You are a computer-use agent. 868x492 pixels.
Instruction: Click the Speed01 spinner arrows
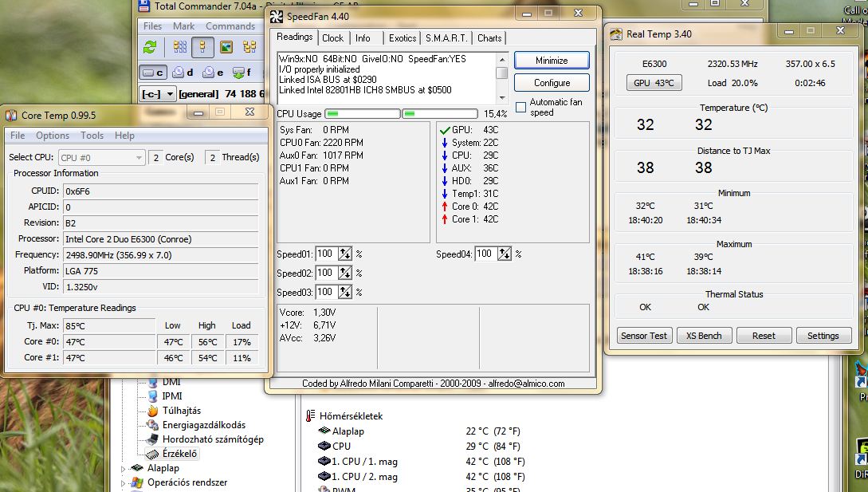[x=345, y=254]
